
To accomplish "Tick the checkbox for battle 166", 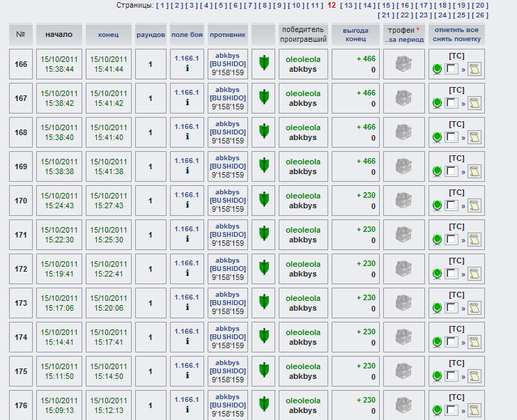I will click(451, 69).
